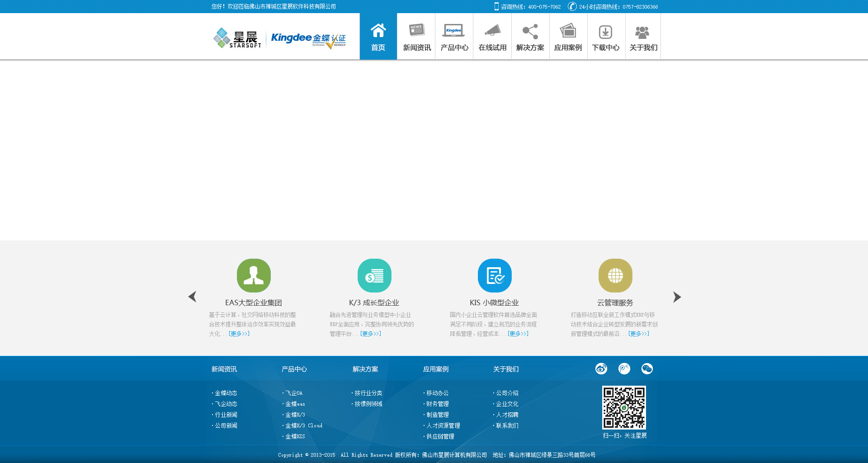The height and width of the screenshot is (463, 868).
Task: Open the 产品中心 product center menu
Action: (x=454, y=37)
